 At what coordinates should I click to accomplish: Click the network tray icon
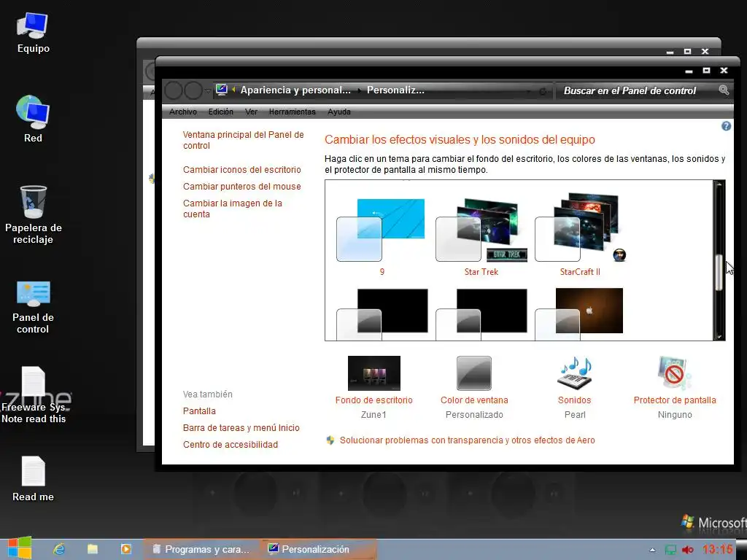coord(670,550)
